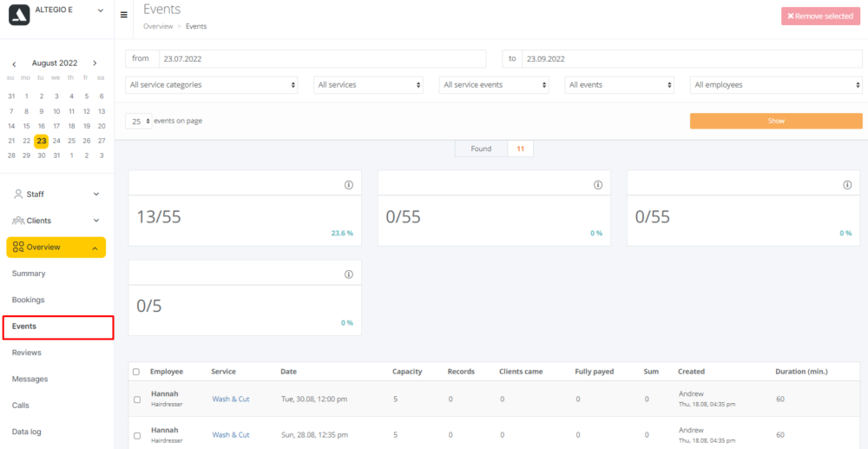The width and height of the screenshot is (868, 449).
Task: Check the Sun, 28.08 event row
Action: (137, 436)
